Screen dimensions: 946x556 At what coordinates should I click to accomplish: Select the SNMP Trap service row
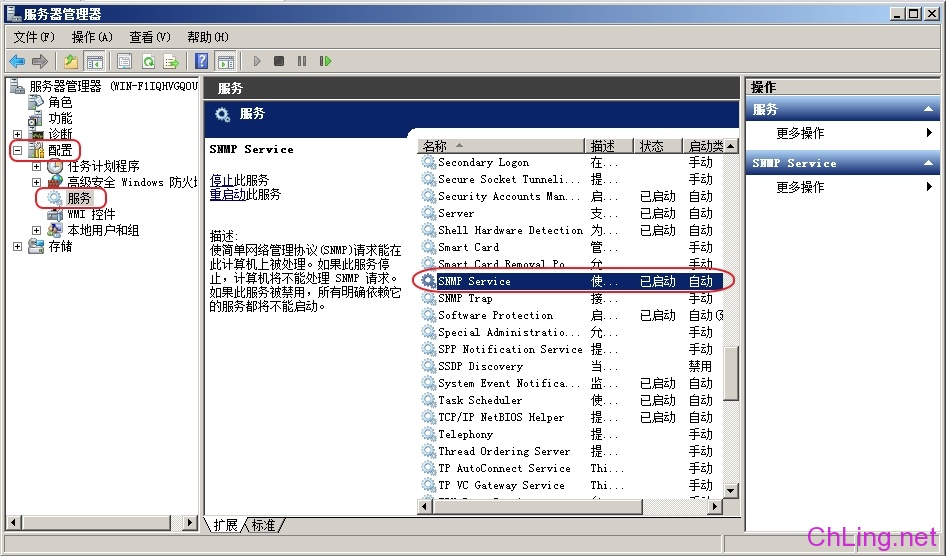(571, 299)
